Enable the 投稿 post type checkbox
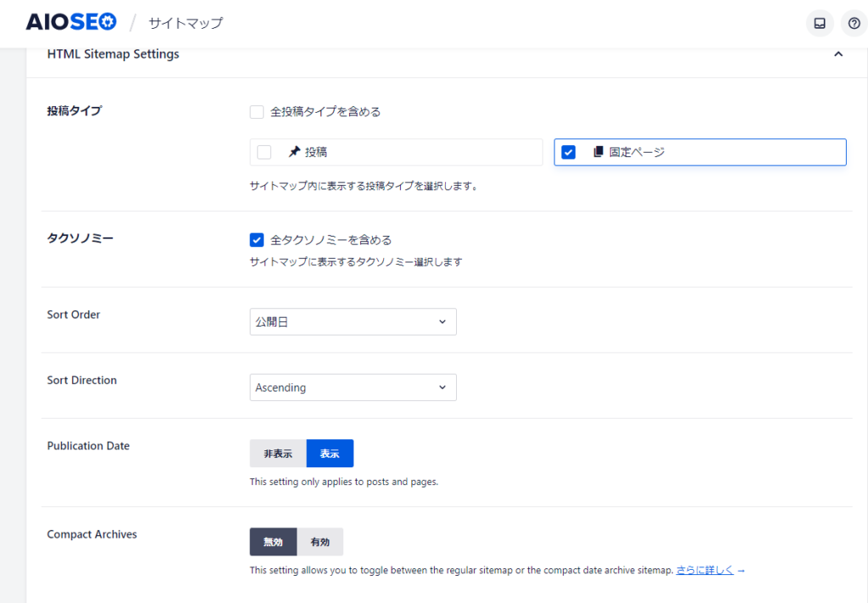Screen dimensions: 868x603 click(x=264, y=153)
